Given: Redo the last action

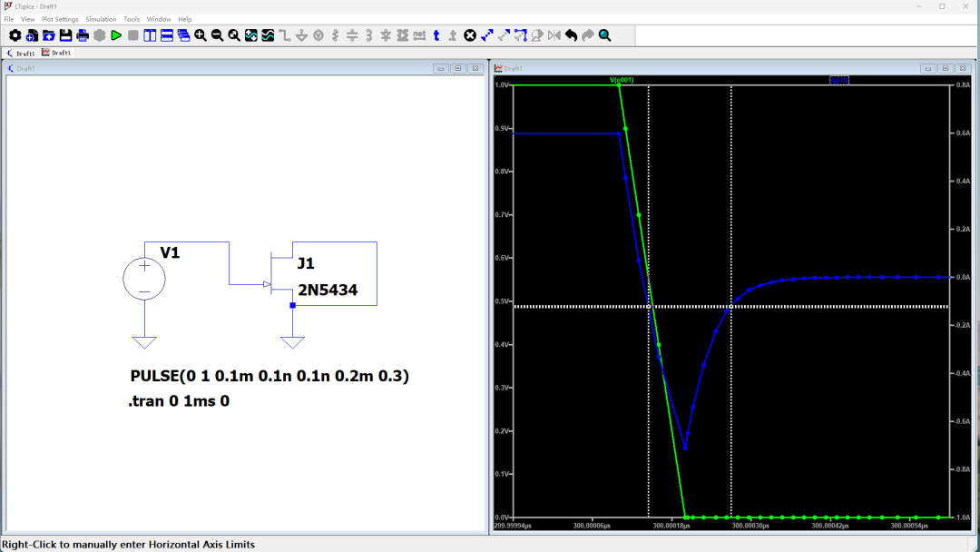Looking at the screenshot, I should point(588,35).
